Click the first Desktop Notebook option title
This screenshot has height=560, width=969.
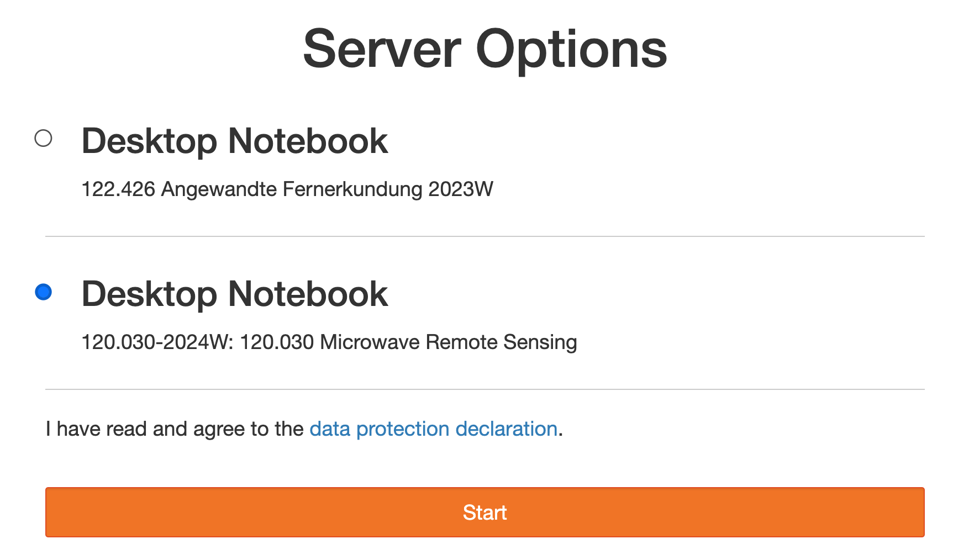(x=234, y=141)
